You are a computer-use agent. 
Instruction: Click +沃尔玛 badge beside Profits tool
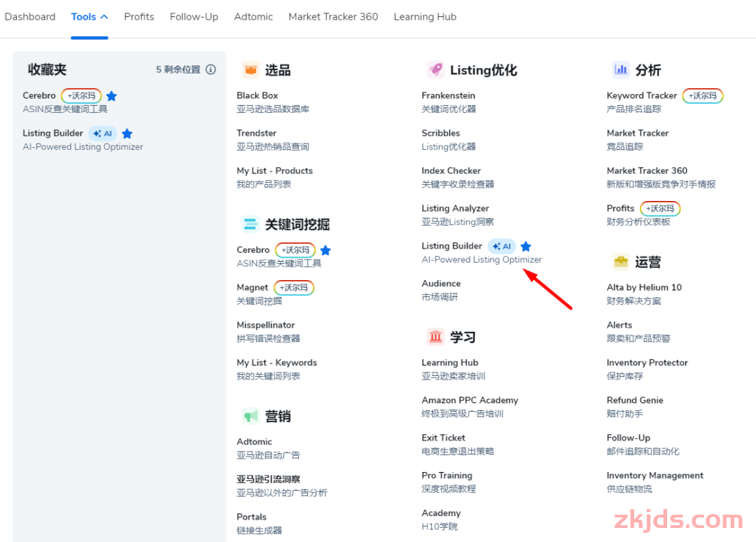660,209
